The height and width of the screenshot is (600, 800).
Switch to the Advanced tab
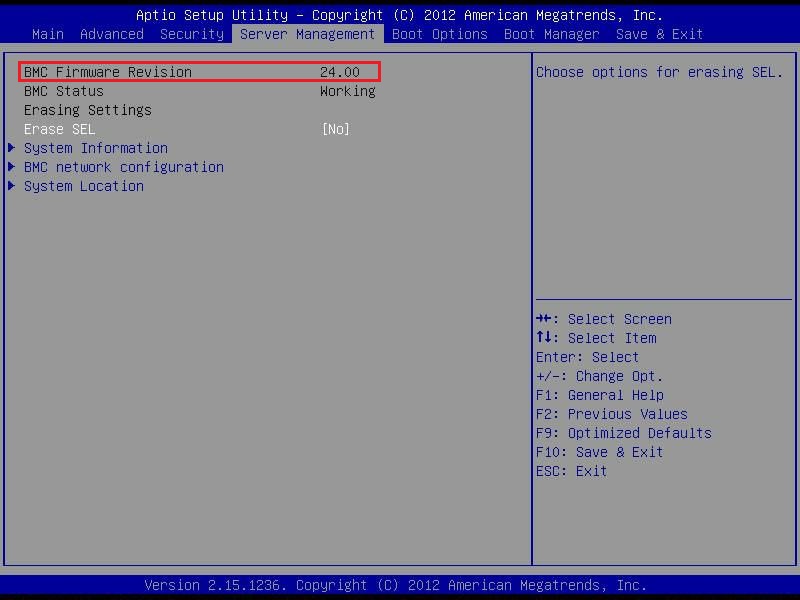(x=111, y=33)
